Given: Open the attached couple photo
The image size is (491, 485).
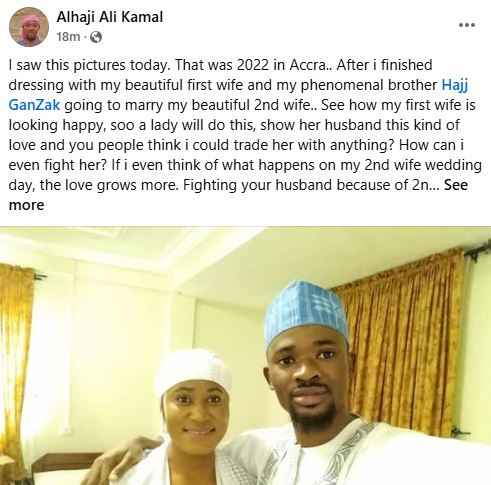Looking at the screenshot, I should pos(245,356).
